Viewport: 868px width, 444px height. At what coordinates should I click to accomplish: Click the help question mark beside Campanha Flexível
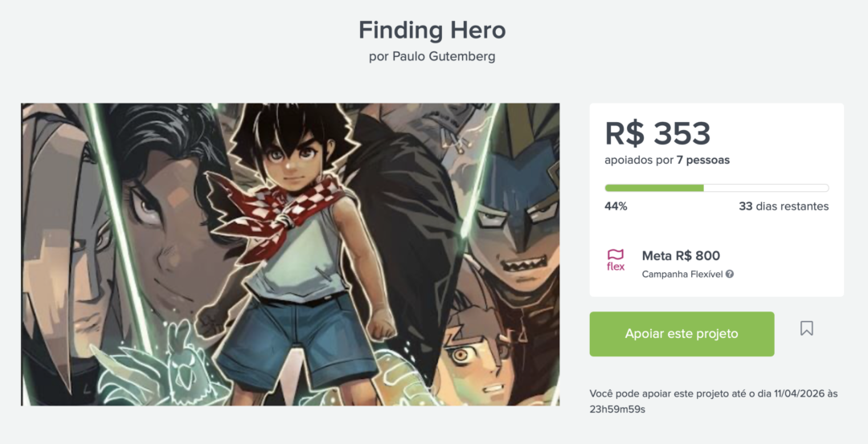[730, 275]
